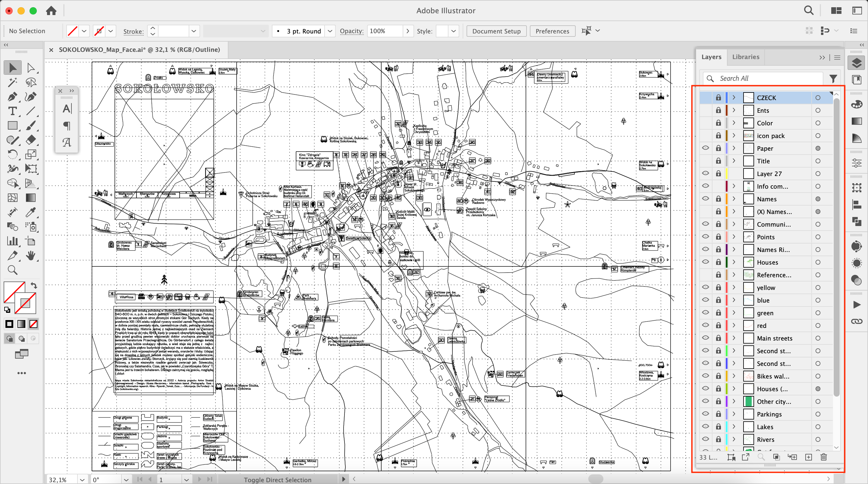Screen dimensions: 868x484
Task: Select the Pen tool
Action: (x=12, y=97)
